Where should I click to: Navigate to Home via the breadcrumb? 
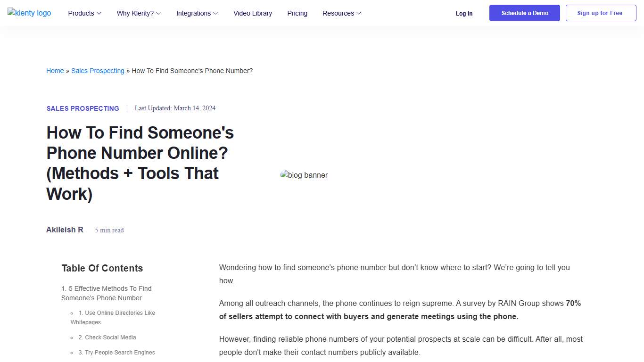[55, 71]
